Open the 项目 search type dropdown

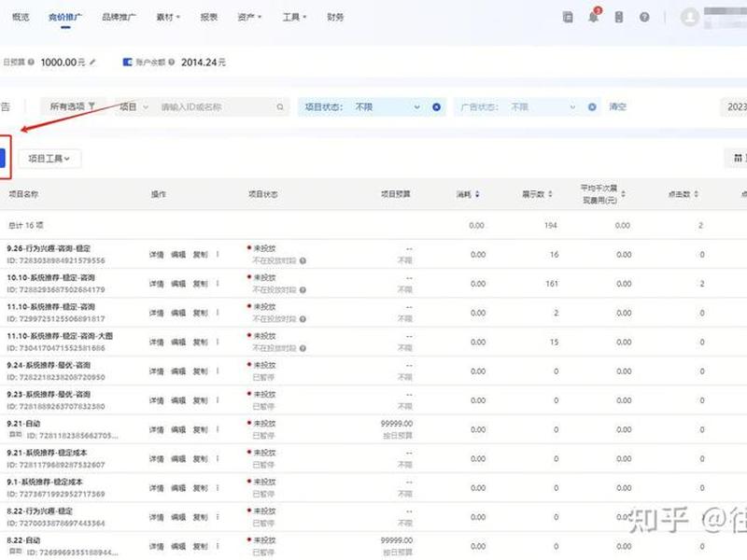[134, 107]
